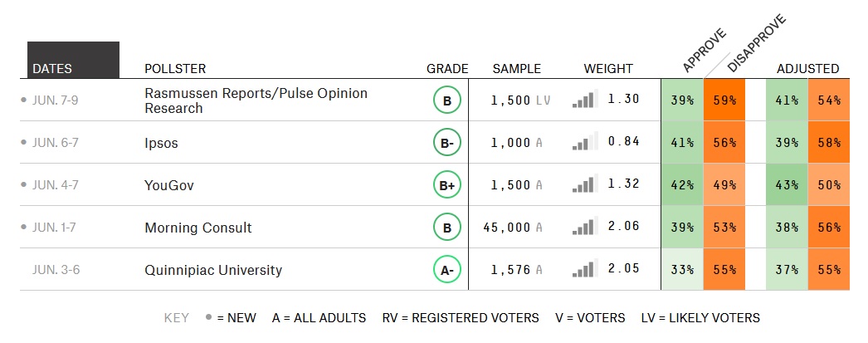Click the A- grade badge for Quinnipiac University
This screenshot has width=868, height=343.
coord(446,269)
